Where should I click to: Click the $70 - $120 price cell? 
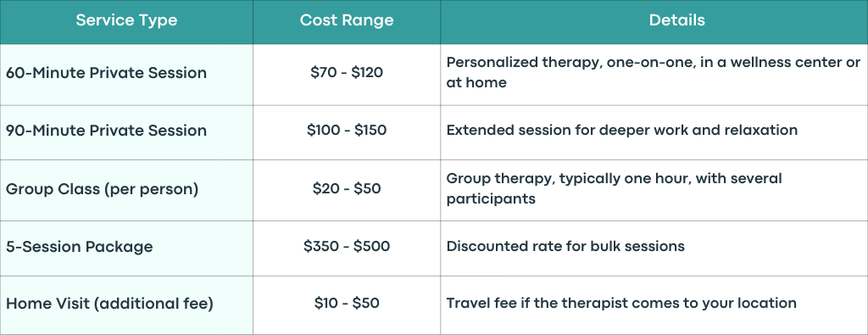click(347, 73)
